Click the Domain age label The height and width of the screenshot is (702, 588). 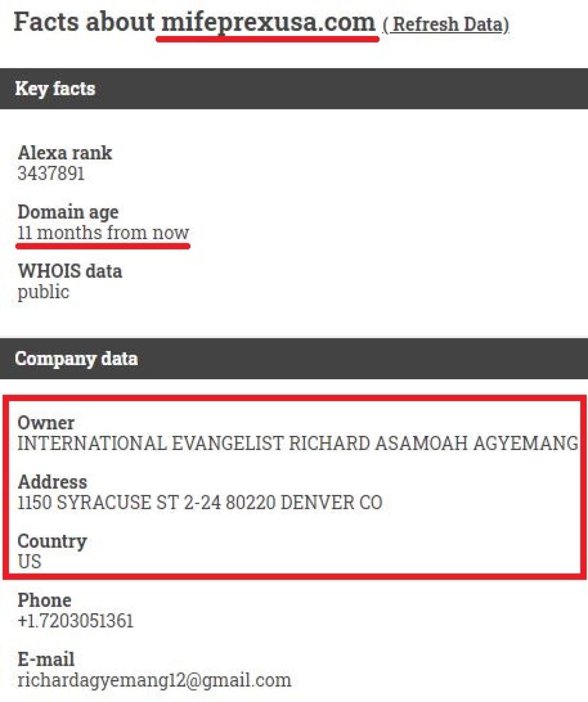pos(68,212)
